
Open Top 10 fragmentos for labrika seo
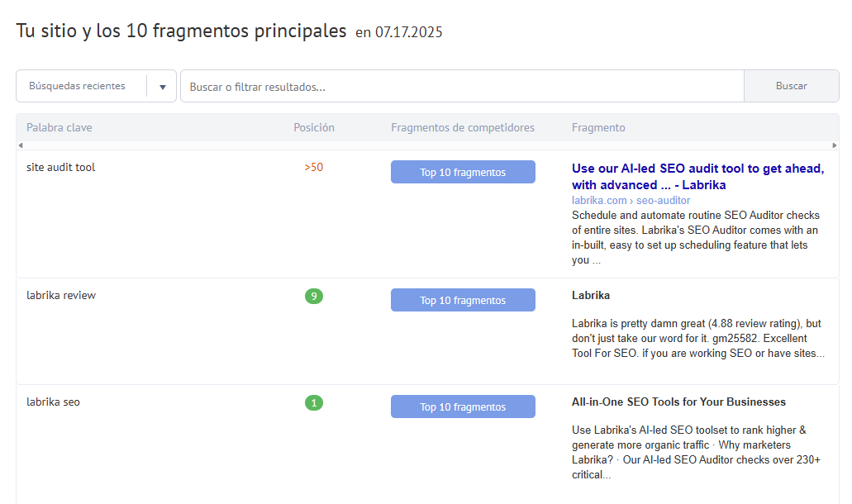click(x=463, y=407)
